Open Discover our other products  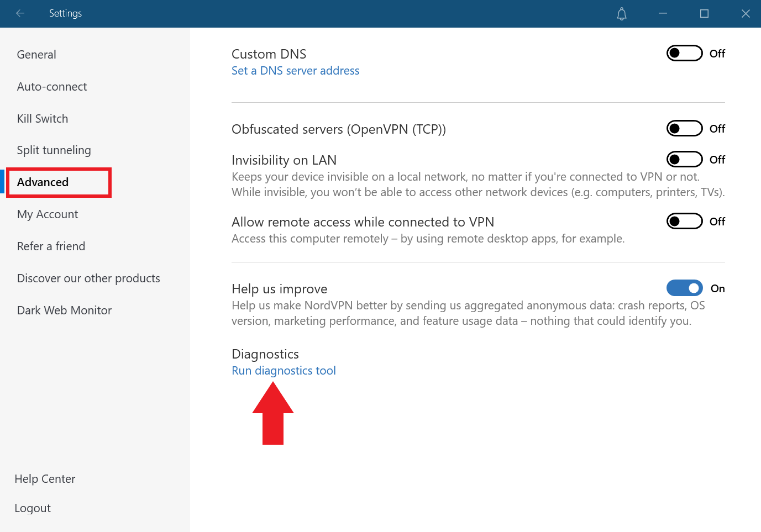click(x=88, y=278)
